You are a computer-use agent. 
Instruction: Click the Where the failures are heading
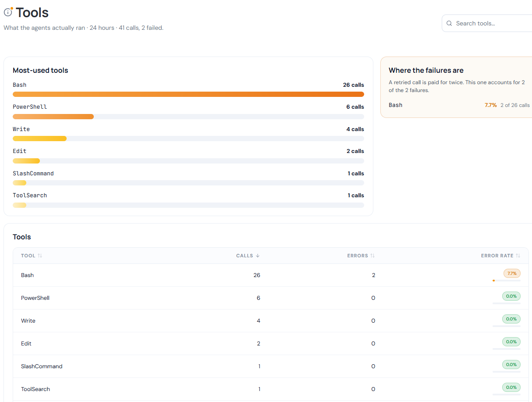click(426, 70)
